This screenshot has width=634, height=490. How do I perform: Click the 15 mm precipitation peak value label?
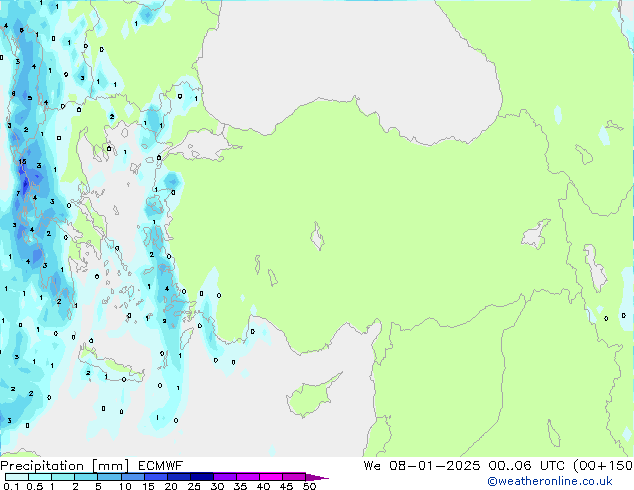[x=22, y=160]
